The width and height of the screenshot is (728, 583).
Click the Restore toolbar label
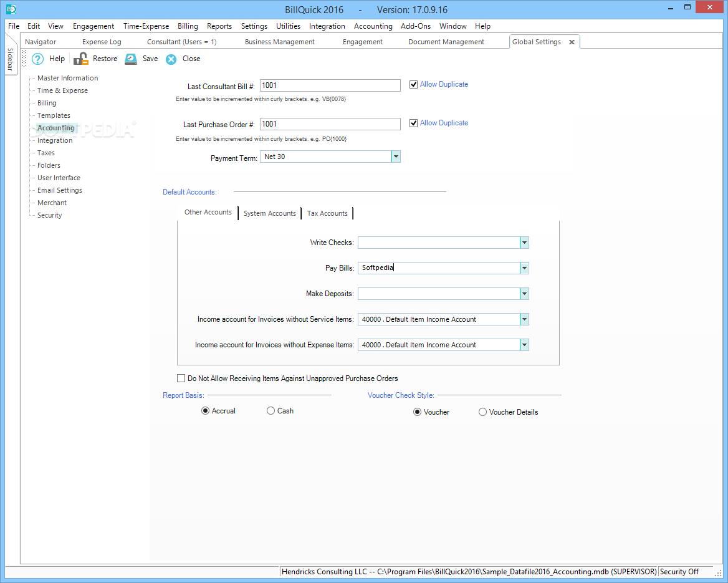coord(105,59)
